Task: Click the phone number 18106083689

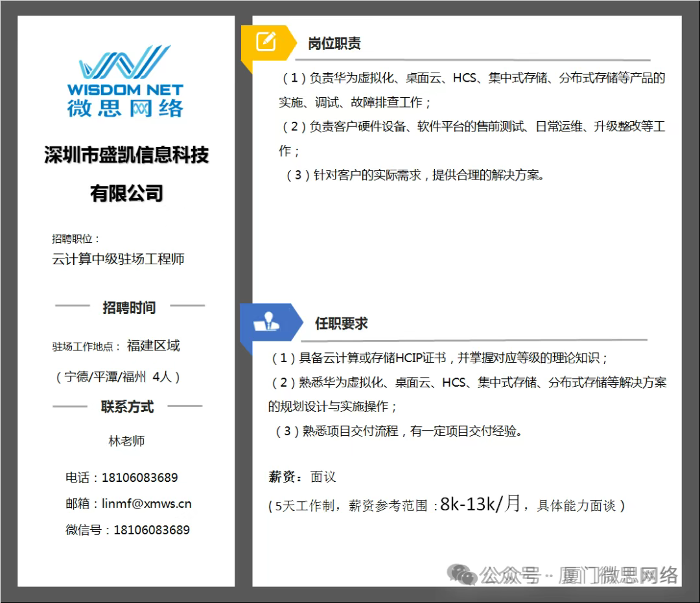Action: click(x=139, y=477)
